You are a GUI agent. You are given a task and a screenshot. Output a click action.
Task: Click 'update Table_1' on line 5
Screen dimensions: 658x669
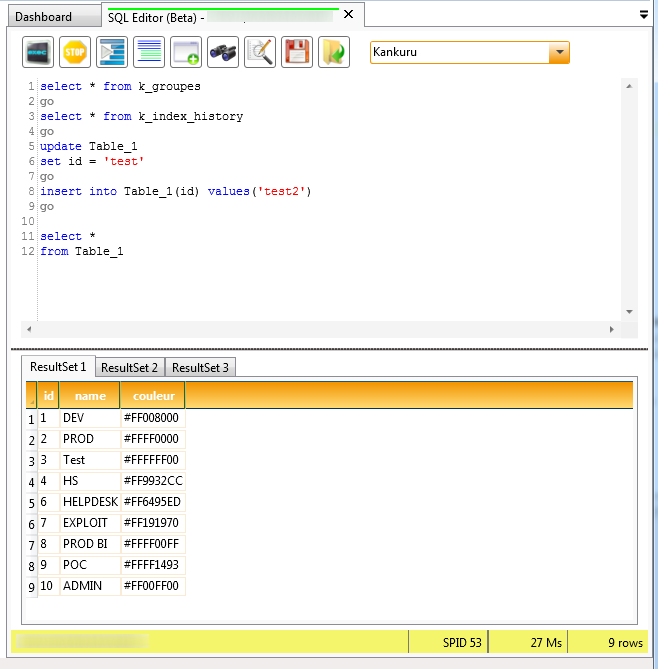click(x=89, y=146)
